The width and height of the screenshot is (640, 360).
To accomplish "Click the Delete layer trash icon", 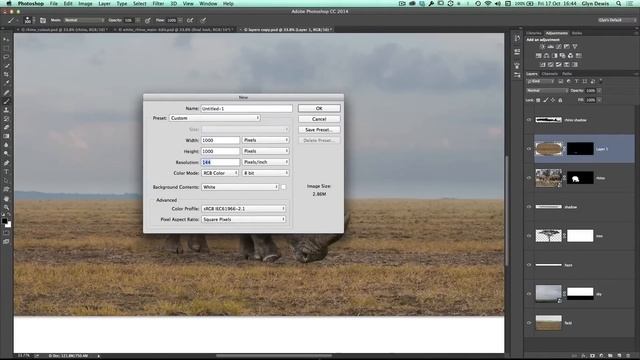I will [x=628, y=356].
